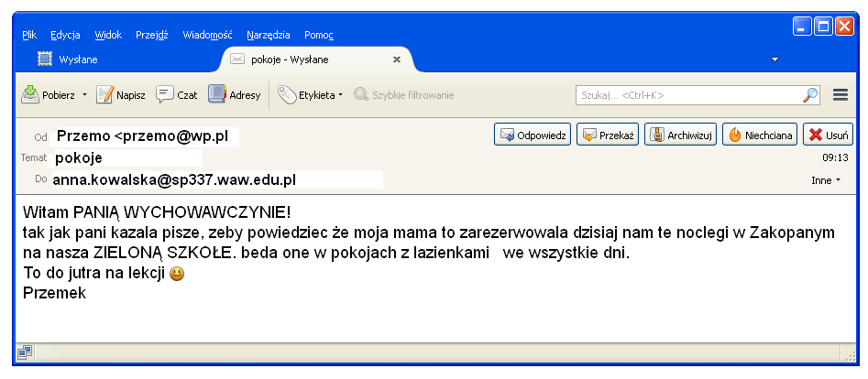Switch to the Wysłane folder tab
The image size is (868, 379).
tap(78, 60)
